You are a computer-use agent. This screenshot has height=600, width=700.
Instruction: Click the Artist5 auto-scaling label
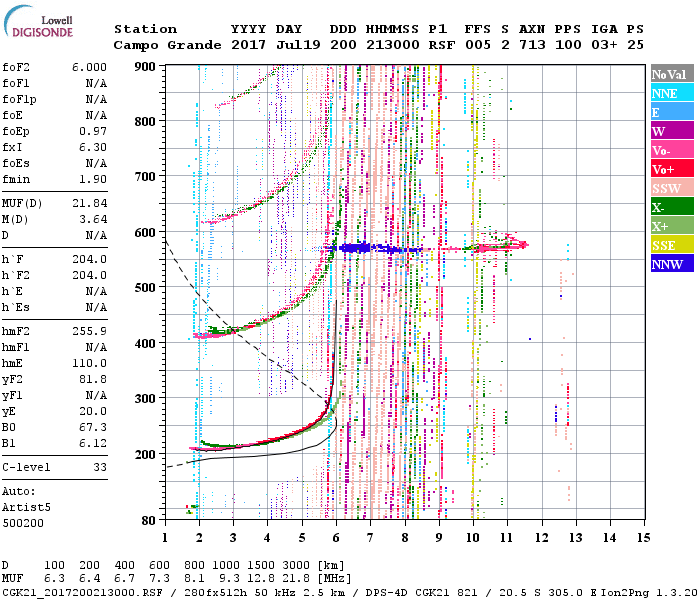(x=26, y=508)
